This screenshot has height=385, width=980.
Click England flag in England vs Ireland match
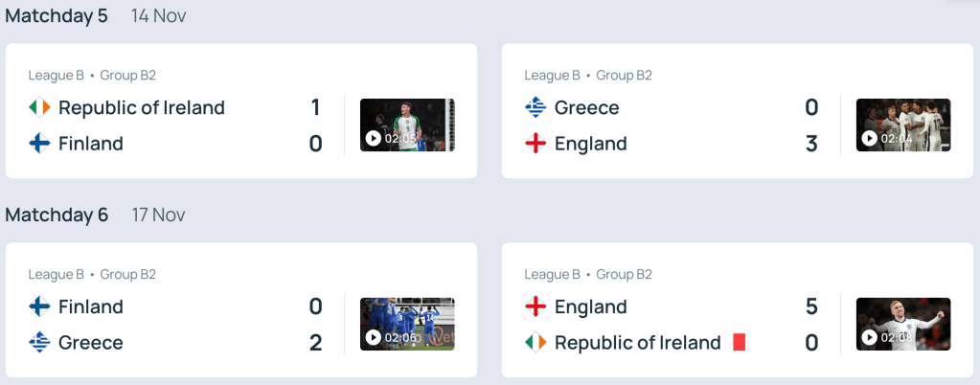(x=536, y=306)
